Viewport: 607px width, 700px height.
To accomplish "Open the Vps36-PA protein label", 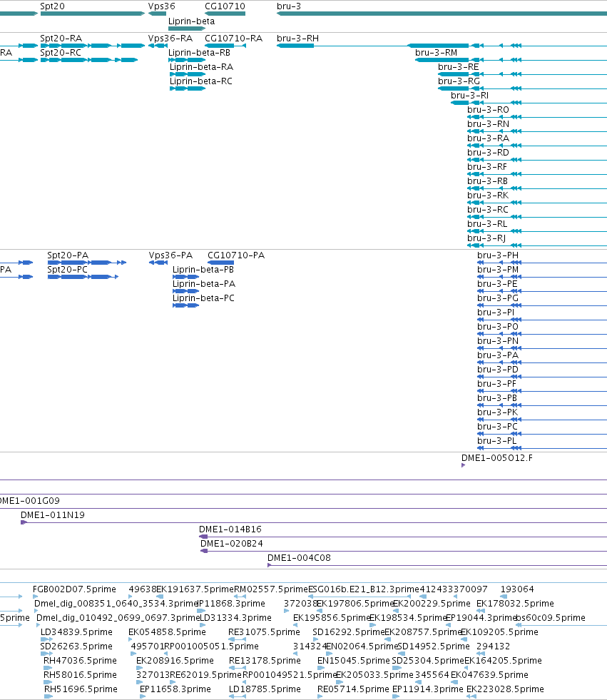I will coord(171,255).
